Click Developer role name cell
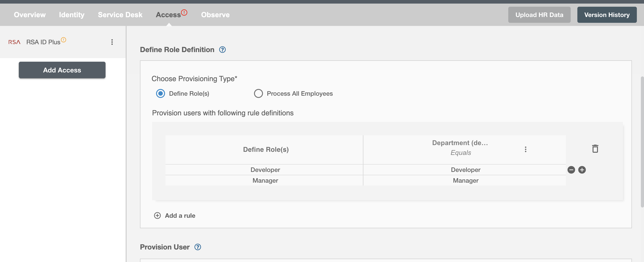 tap(264, 170)
